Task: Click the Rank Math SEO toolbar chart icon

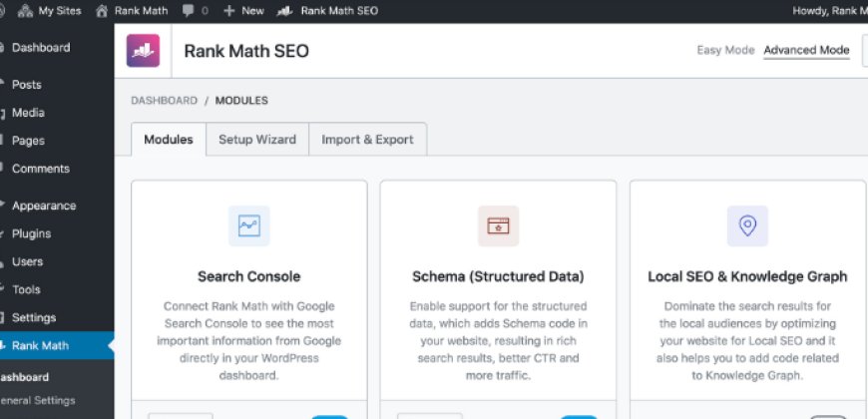Action: point(284,10)
